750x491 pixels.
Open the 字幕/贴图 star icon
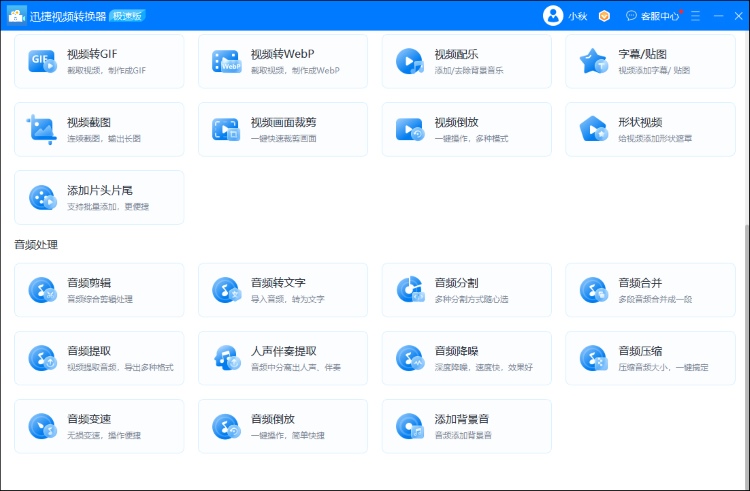(594, 61)
